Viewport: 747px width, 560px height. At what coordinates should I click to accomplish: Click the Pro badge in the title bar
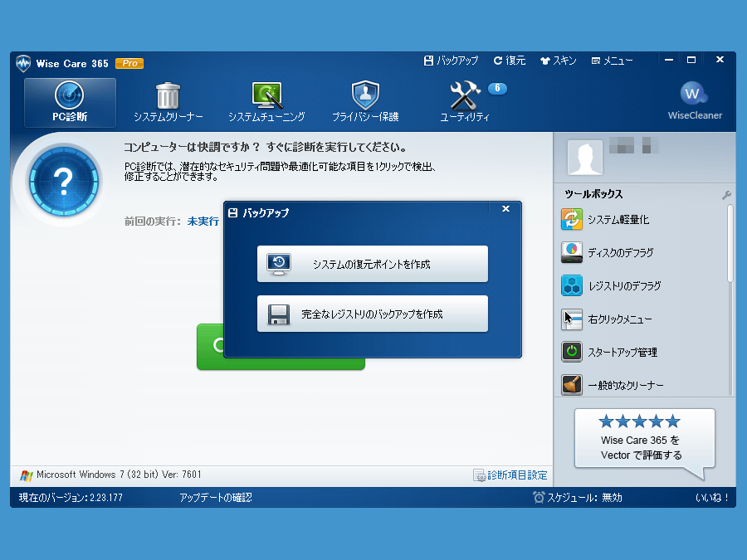tap(129, 63)
